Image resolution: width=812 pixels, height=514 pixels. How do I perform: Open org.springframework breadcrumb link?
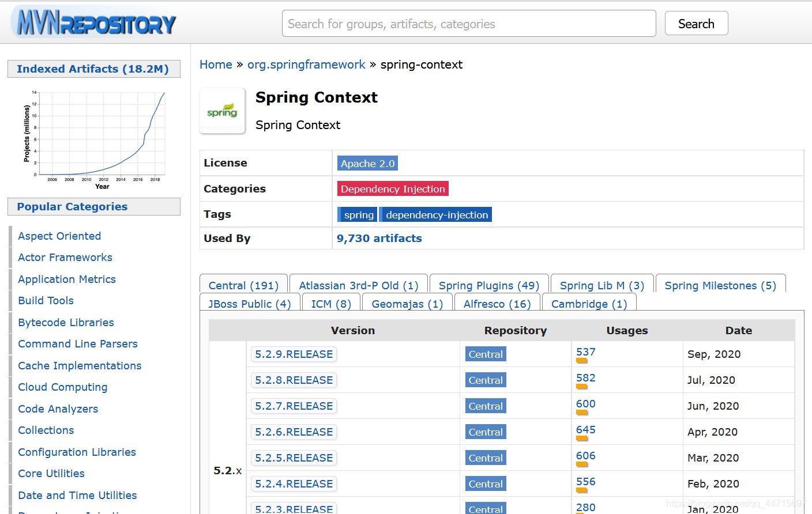[x=306, y=65]
